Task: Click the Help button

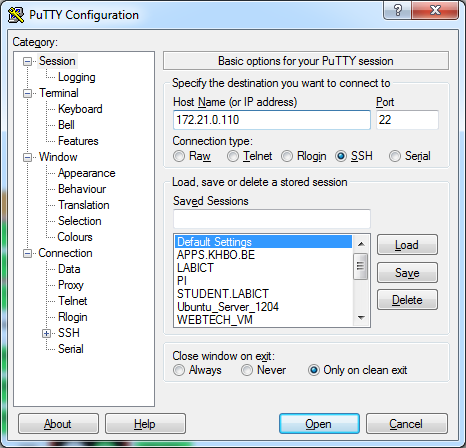Action: (145, 424)
